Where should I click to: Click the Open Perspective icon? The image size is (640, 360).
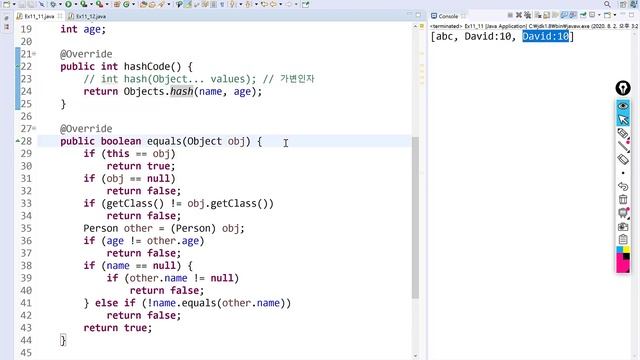[623, 5]
